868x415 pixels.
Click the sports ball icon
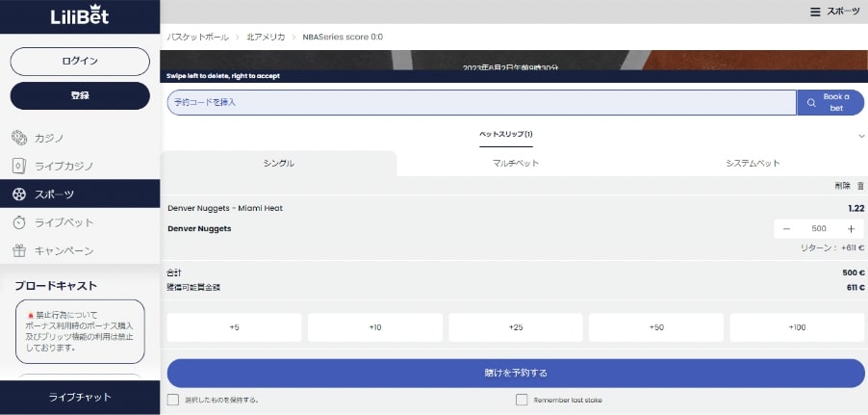click(x=19, y=194)
